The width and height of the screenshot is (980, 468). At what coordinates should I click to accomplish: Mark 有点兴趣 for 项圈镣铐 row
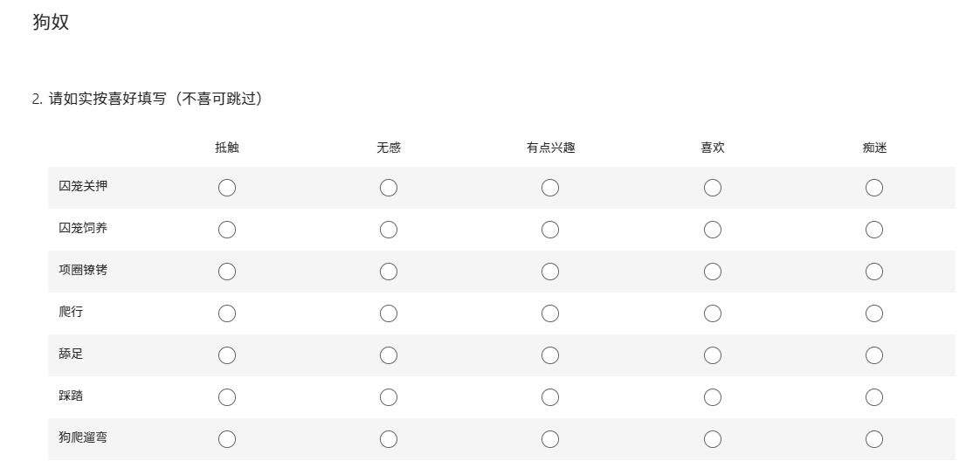(x=550, y=272)
